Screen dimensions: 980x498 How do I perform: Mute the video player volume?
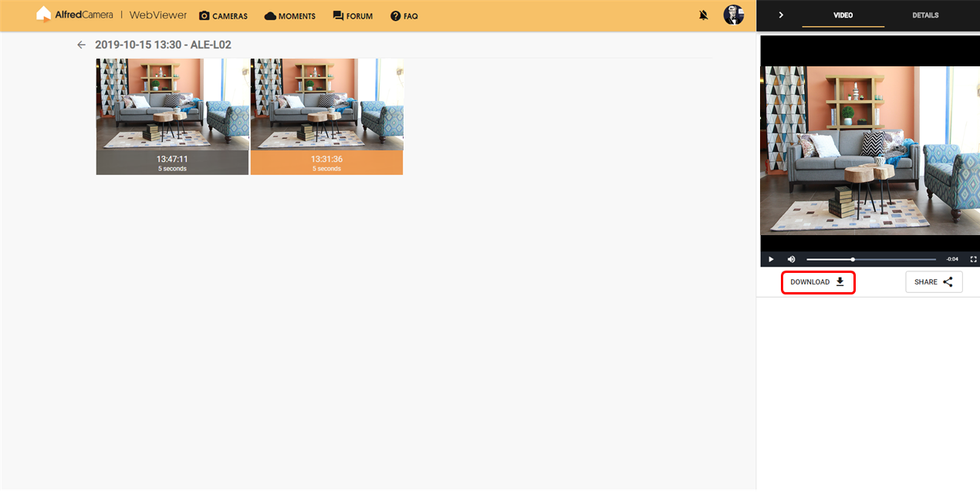point(791,259)
